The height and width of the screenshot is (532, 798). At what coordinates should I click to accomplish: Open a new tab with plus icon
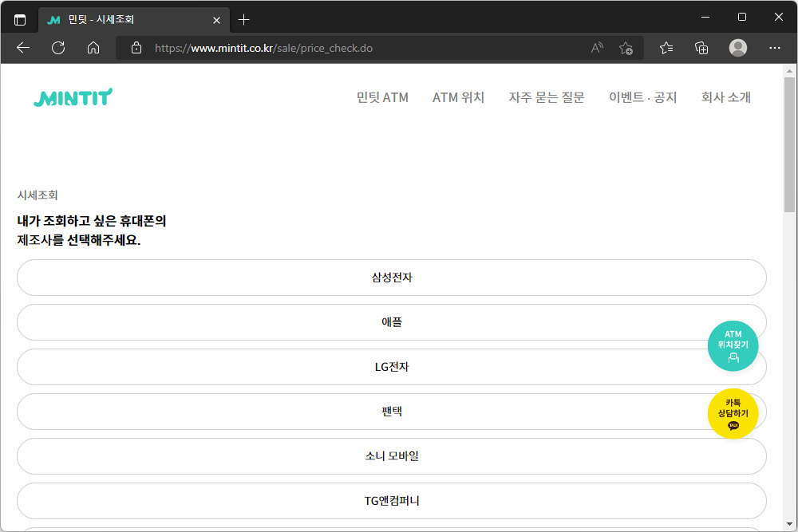(243, 20)
